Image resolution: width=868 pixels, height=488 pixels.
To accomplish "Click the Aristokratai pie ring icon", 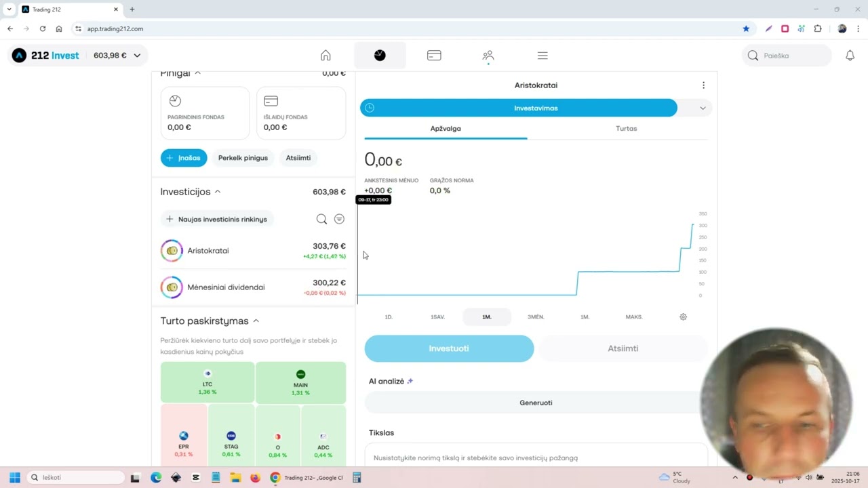I will tap(172, 251).
